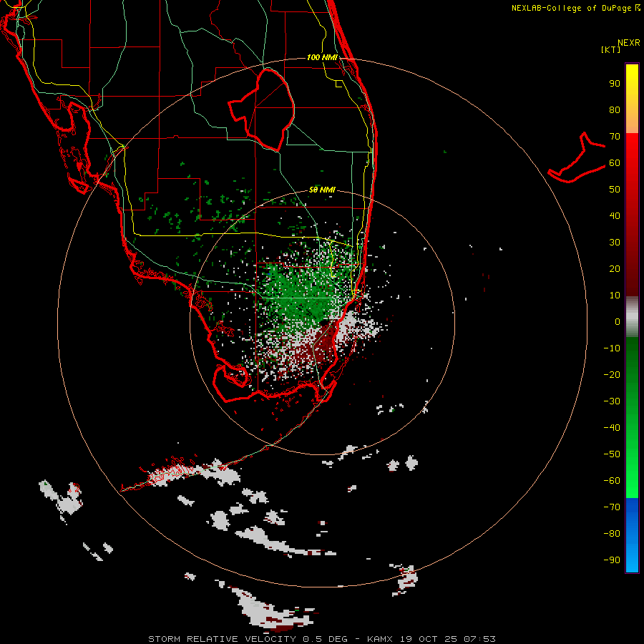Screen dimensions: 644x644
Task: Click the positive 30 scale value
Action: tap(615, 243)
